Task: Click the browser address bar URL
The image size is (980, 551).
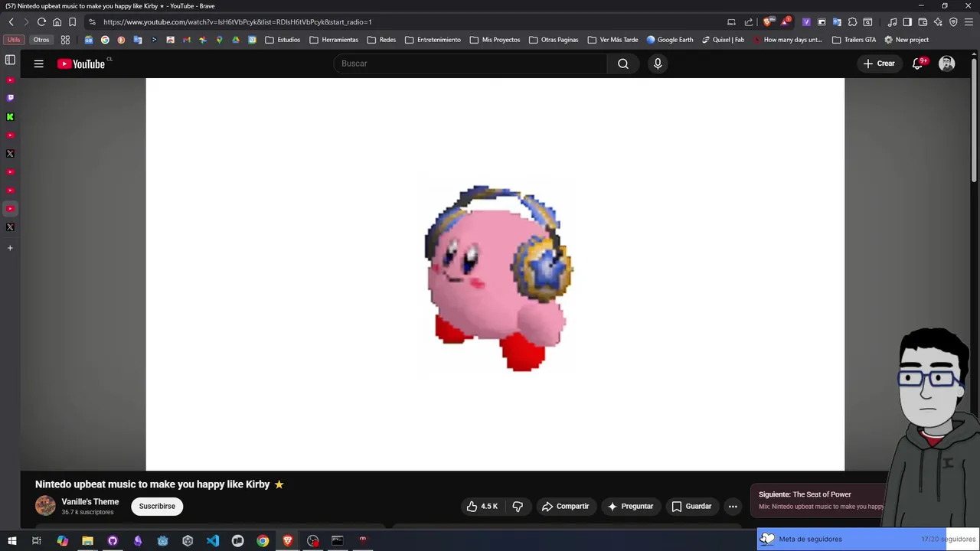Action: coord(237,22)
